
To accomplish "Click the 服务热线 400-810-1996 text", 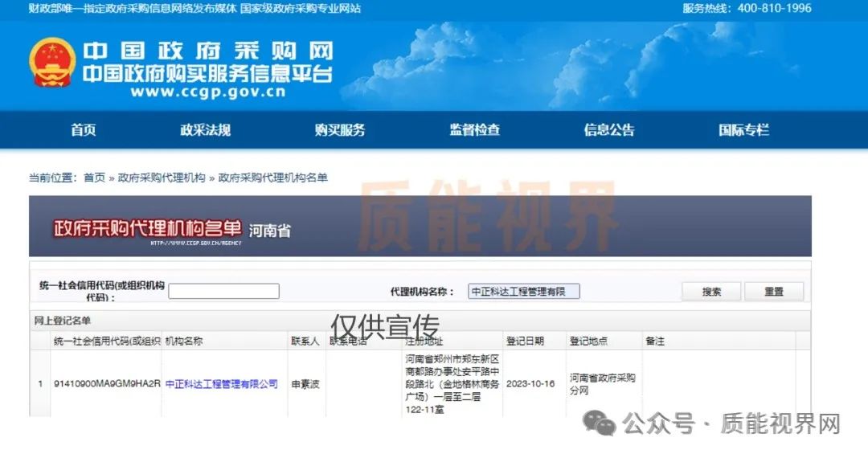I will [747, 8].
